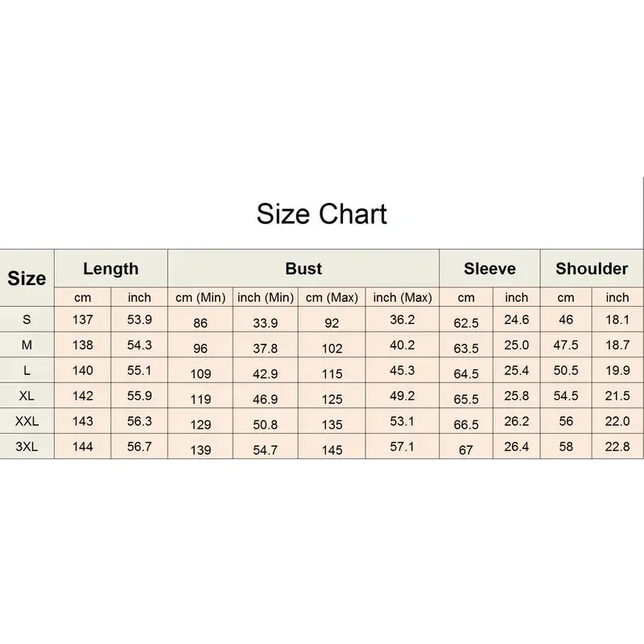Click the 47.5 shoulder cm cell
This screenshot has width=644, height=644.
566,345
